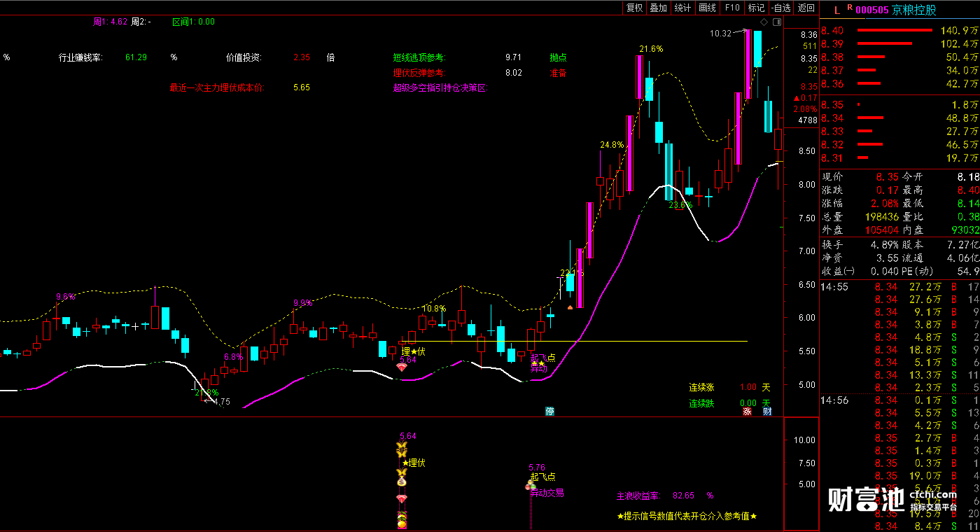Click the 10.00 indicator axis label
Screen dimensions: 980x532
point(805,440)
